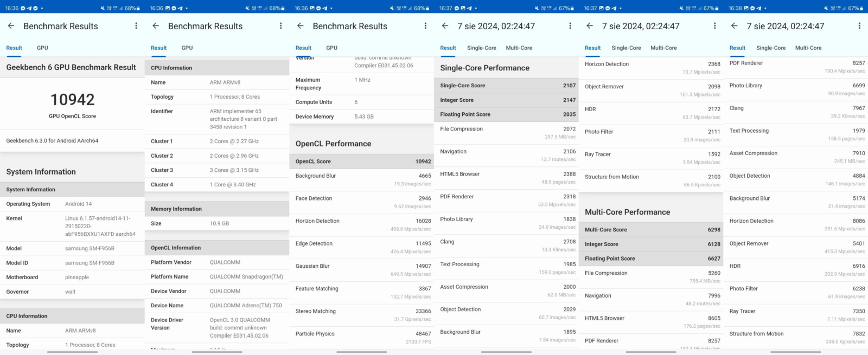Viewport: 868px width, 355px height.
Task: Switch to GPU tab on the System Information screen
Action: (x=42, y=48)
